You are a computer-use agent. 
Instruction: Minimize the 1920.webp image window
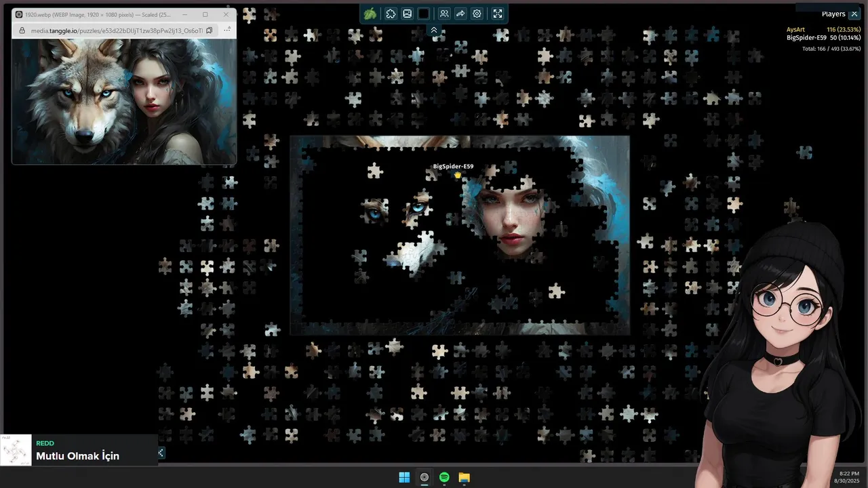click(x=184, y=14)
